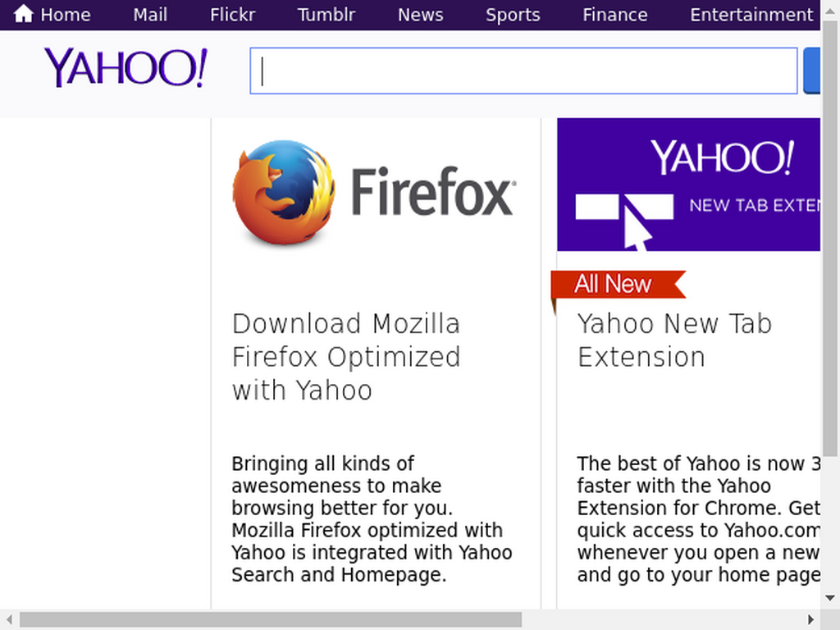Open Flickr from the top navigation
Screen dimensions: 840x630
pyautogui.click(x=232, y=15)
